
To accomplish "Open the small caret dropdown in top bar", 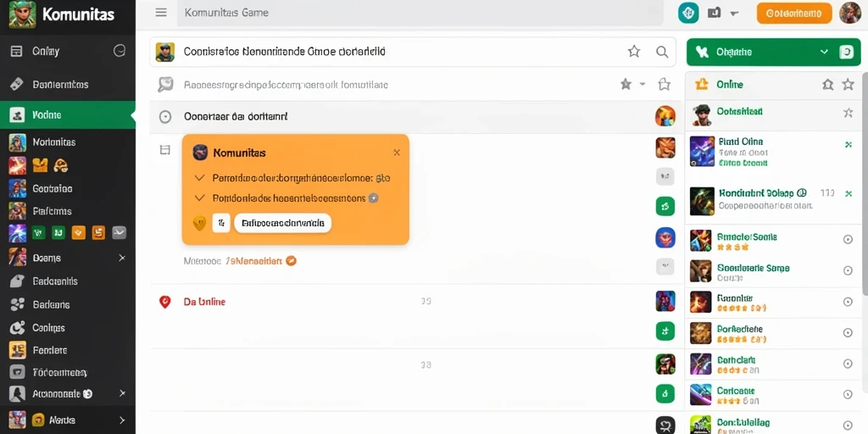I will coord(735,14).
